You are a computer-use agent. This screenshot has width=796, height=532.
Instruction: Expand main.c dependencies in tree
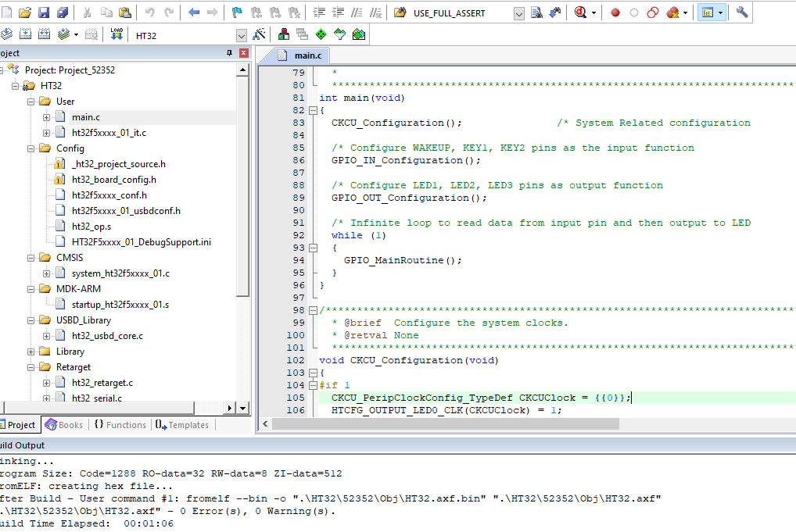pos(46,117)
